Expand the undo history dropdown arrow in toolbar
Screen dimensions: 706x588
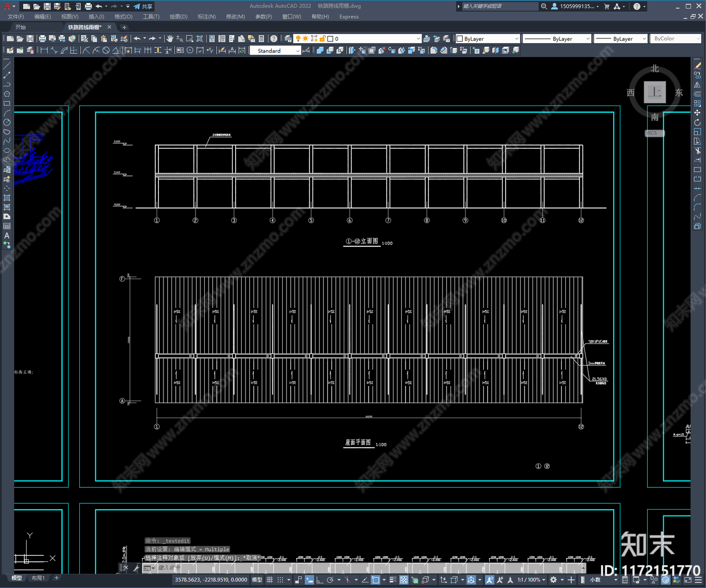(x=145, y=38)
